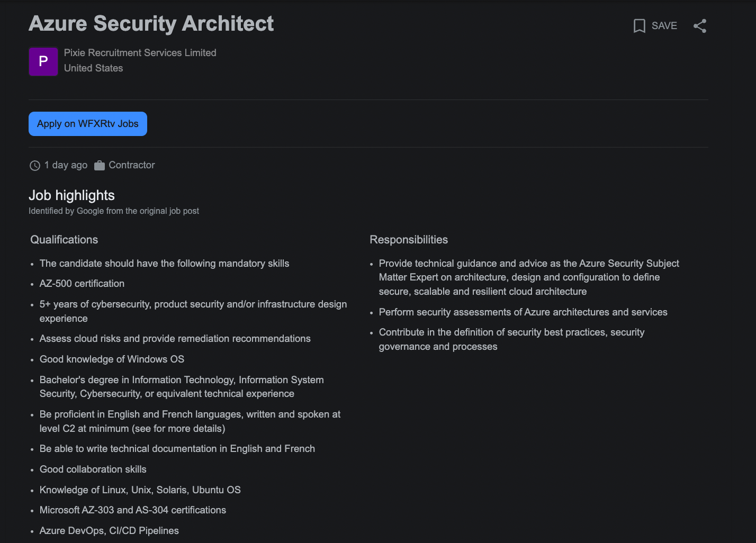Viewport: 756px width, 543px height.
Task: Click the Contractor job type label
Action: click(131, 165)
